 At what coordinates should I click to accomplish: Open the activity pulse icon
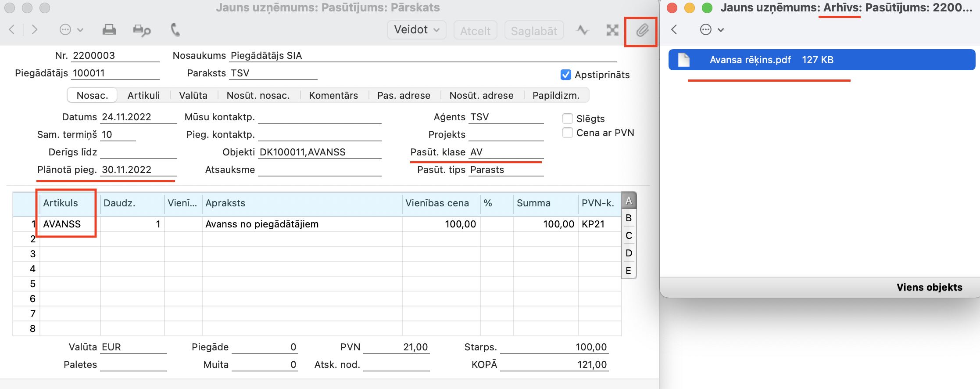pos(583,30)
